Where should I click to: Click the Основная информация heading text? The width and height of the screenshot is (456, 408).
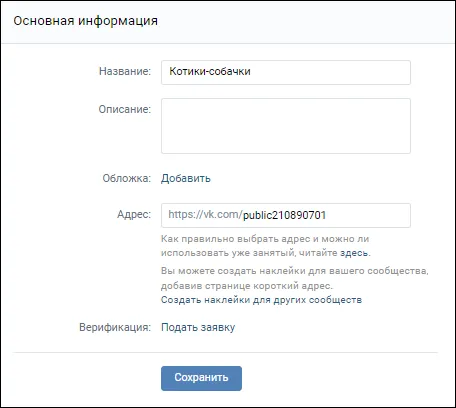86,21
